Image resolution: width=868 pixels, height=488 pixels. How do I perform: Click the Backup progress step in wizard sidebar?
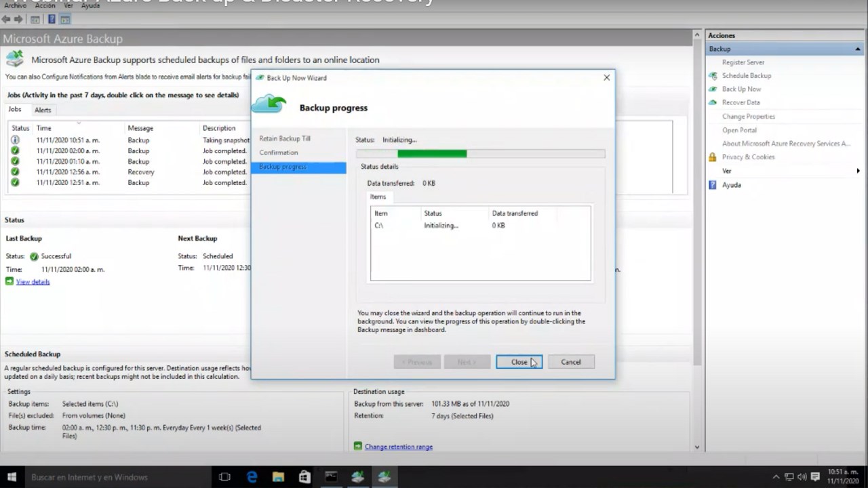click(x=298, y=167)
